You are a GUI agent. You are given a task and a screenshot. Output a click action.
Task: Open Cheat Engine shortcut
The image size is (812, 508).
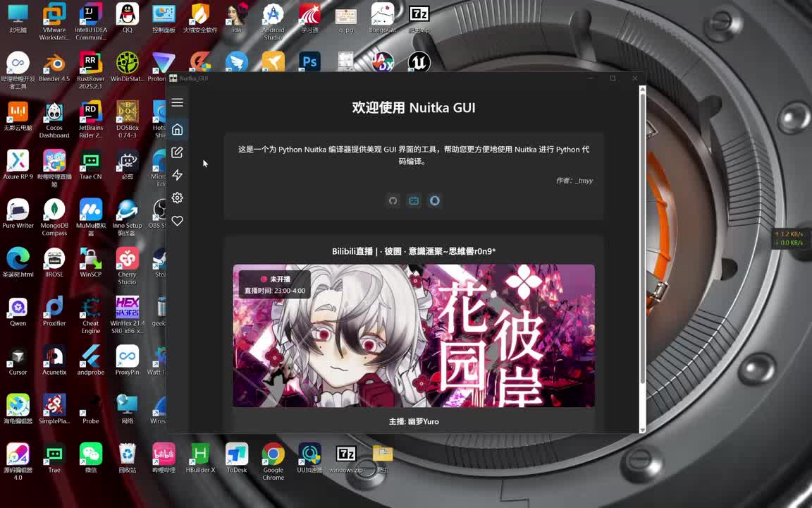tap(91, 315)
